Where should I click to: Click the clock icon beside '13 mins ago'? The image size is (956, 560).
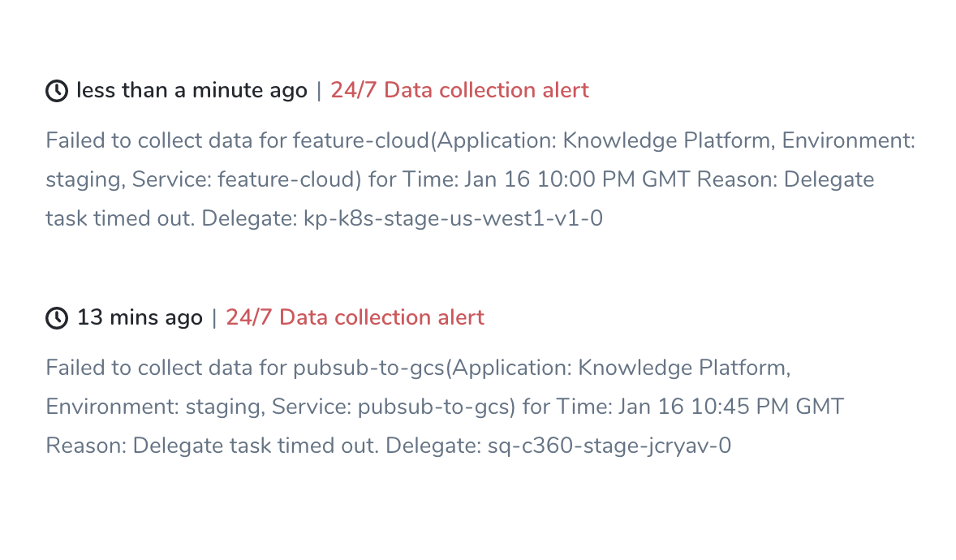coord(57,318)
